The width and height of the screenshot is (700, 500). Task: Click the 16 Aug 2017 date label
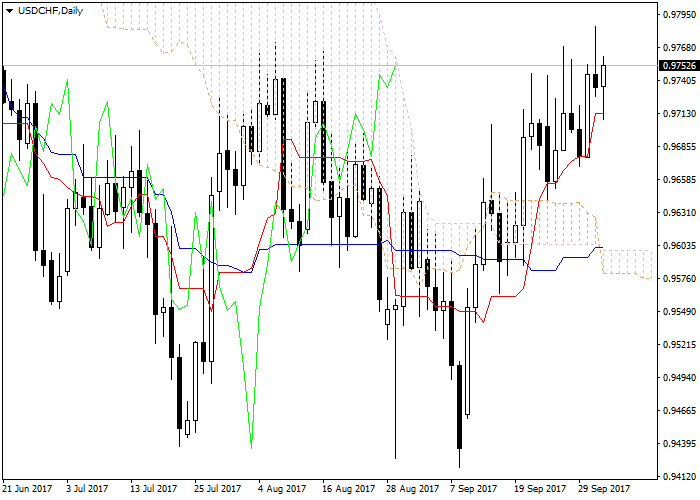(350, 489)
